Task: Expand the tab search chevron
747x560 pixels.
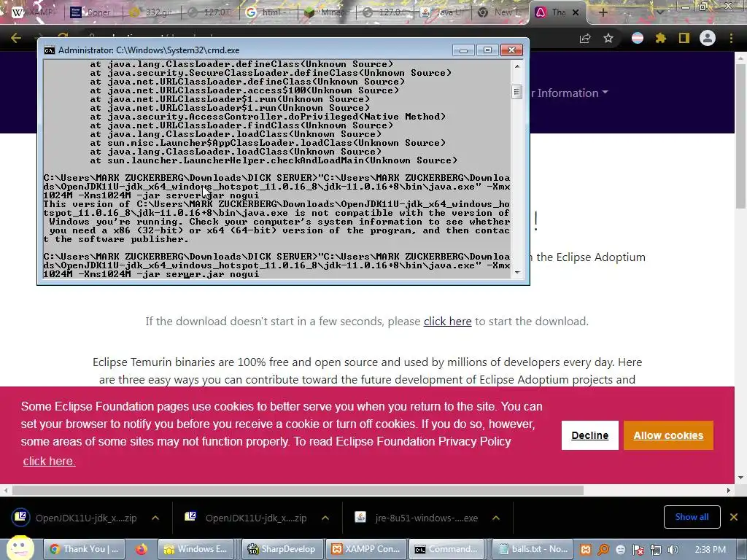Action: (659, 12)
